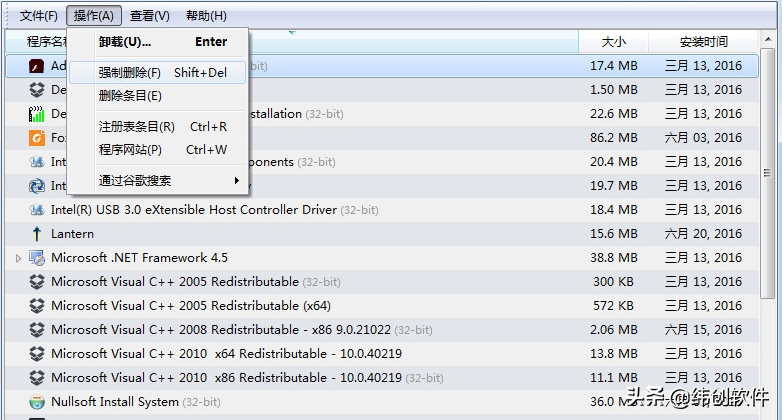Select Visual C++ 2010 x64 Redistributable row
The image size is (782, 420).
coord(383,354)
